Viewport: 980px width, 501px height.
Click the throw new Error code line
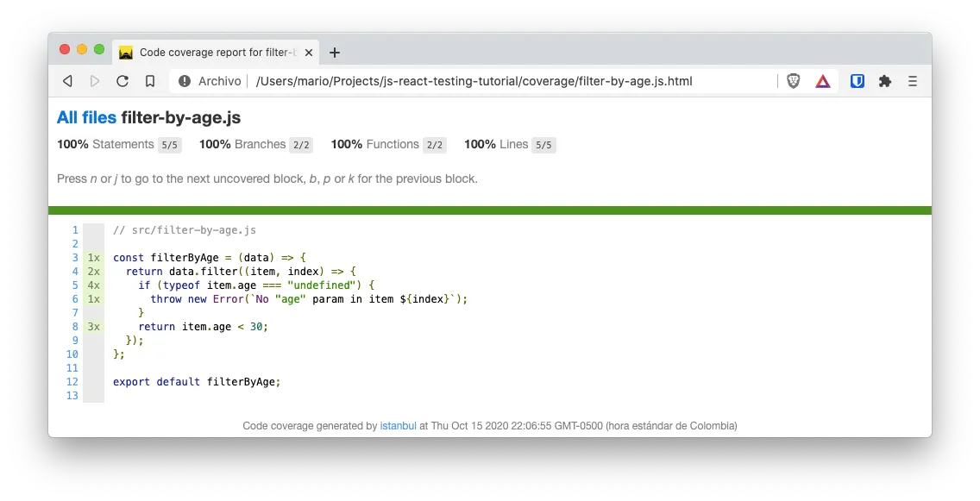click(309, 299)
